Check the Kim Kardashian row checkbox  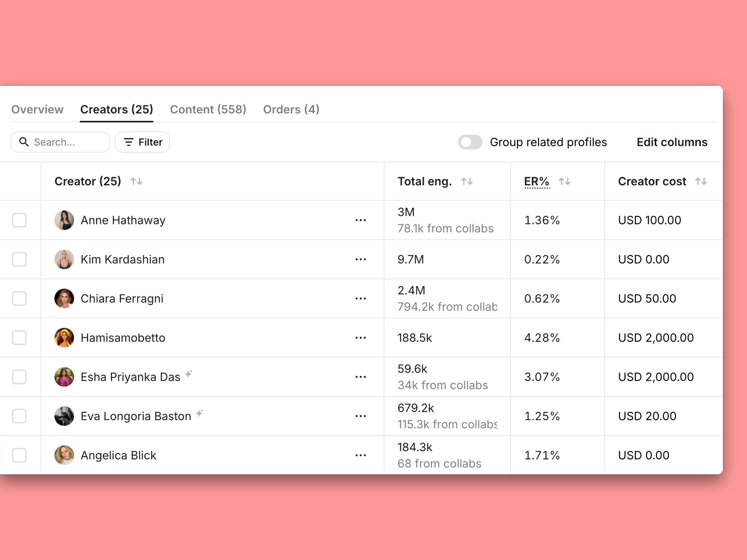coord(19,259)
